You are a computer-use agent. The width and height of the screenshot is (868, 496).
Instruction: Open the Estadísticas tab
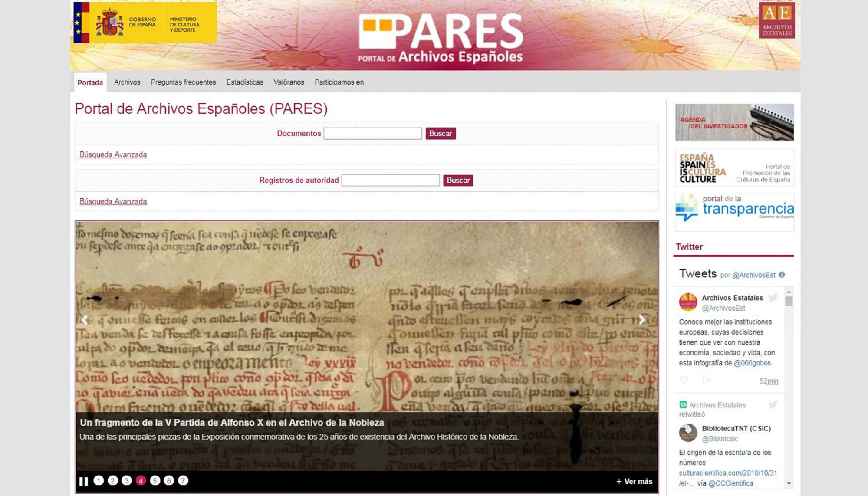pyautogui.click(x=244, y=82)
